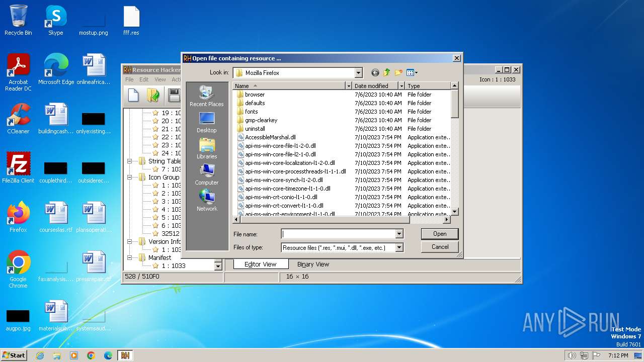644x362 pixels.
Task: Collapse the Version Info tree node
Action: tap(129, 242)
